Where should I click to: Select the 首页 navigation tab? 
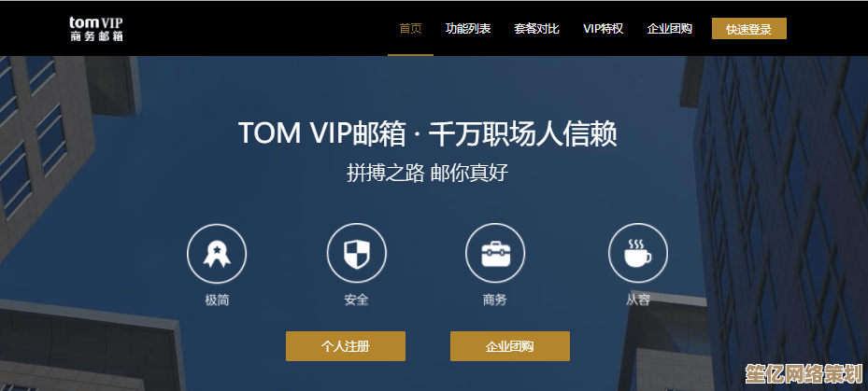[410, 29]
